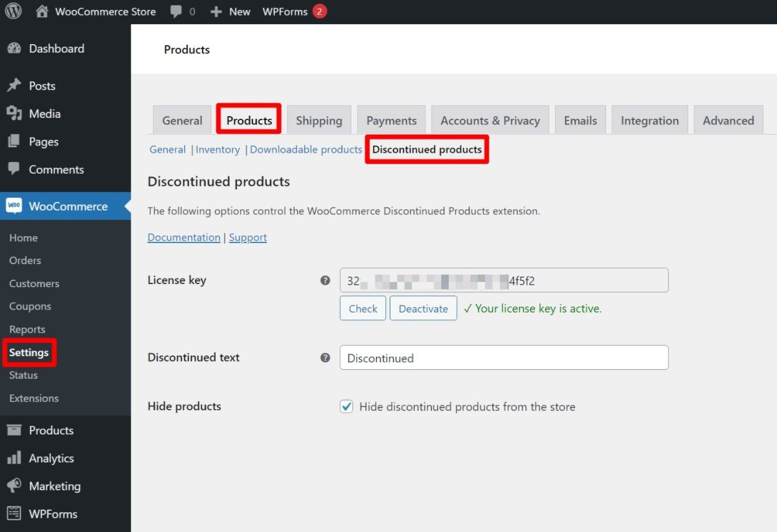The height and width of the screenshot is (532, 777).
Task: Open the Advanced tab
Action: click(728, 121)
